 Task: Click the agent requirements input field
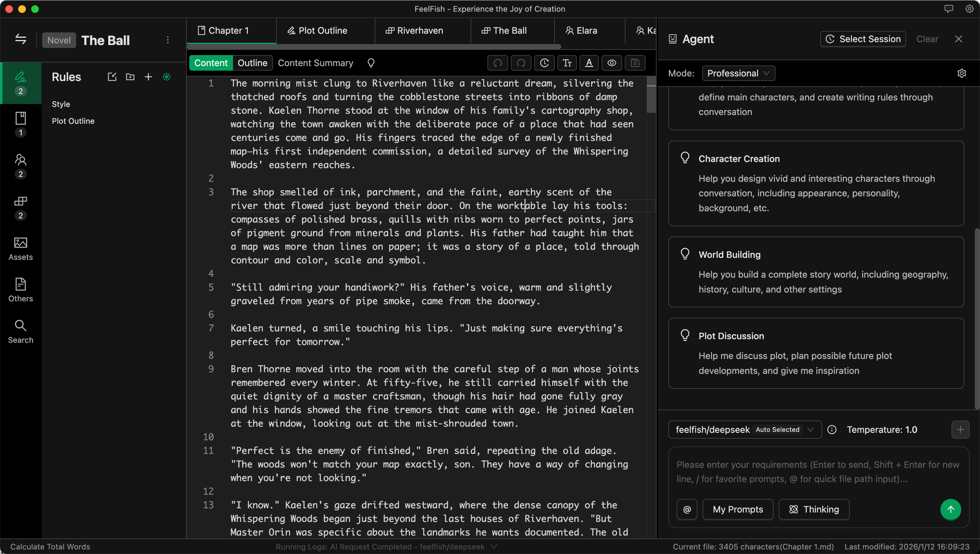pyautogui.click(x=818, y=471)
